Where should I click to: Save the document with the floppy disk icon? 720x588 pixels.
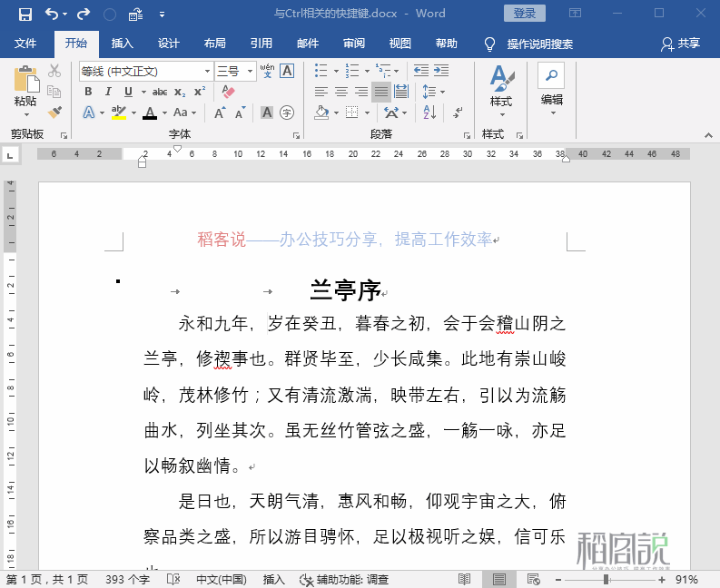tap(25, 15)
